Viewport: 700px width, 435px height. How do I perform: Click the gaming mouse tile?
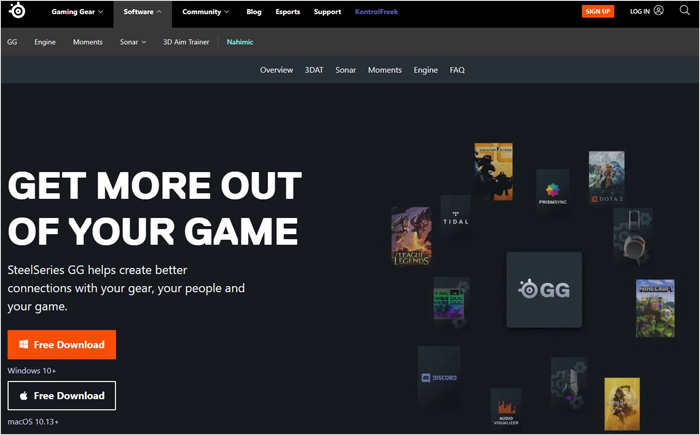pos(569,383)
